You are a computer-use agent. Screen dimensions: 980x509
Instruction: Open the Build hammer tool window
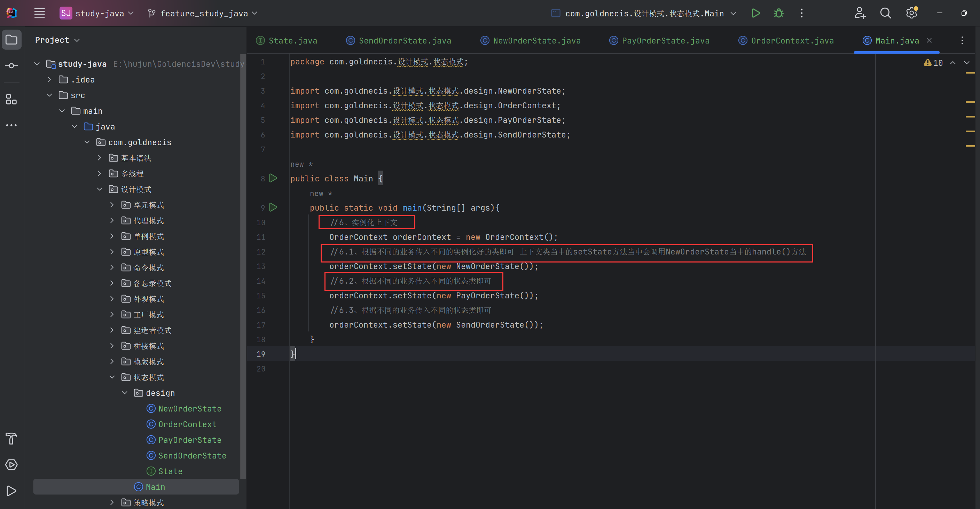point(11,439)
